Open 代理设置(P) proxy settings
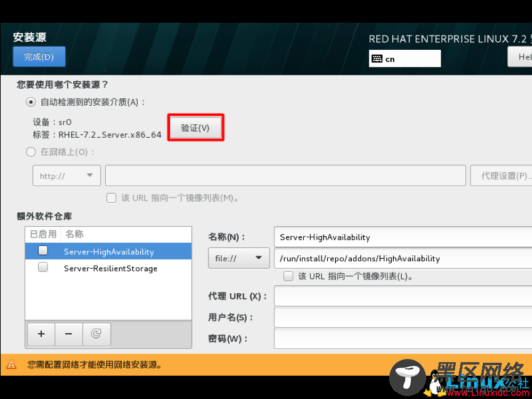Screen dimensions: 532x399 click(501, 175)
